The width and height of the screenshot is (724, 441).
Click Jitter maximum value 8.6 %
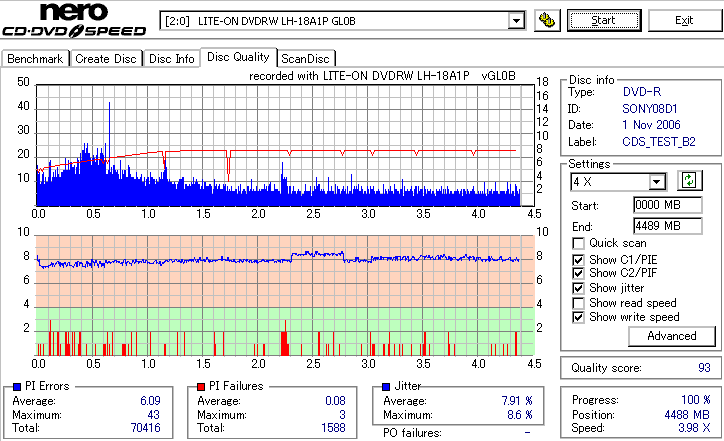click(520, 415)
